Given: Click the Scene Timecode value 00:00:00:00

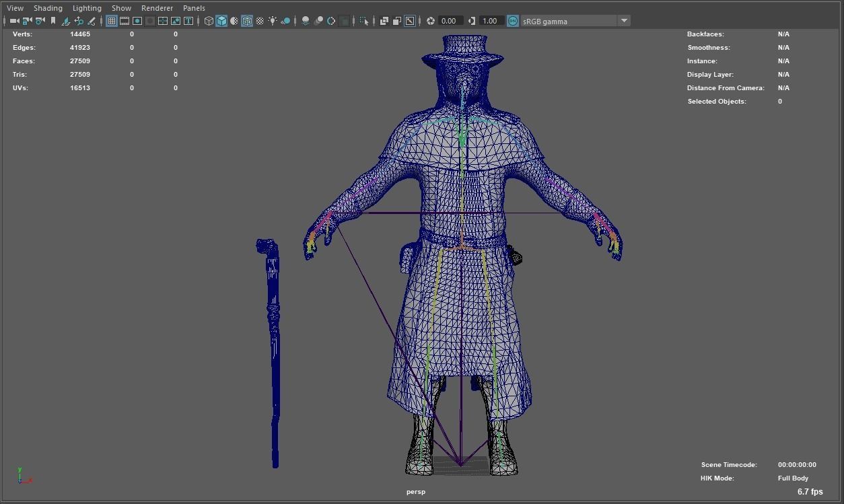Looking at the screenshot, I should (x=797, y=464).
